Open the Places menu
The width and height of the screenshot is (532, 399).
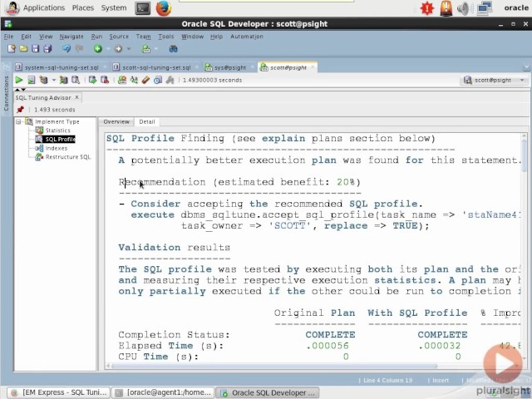pyautogui.click(x=83, y=7)
